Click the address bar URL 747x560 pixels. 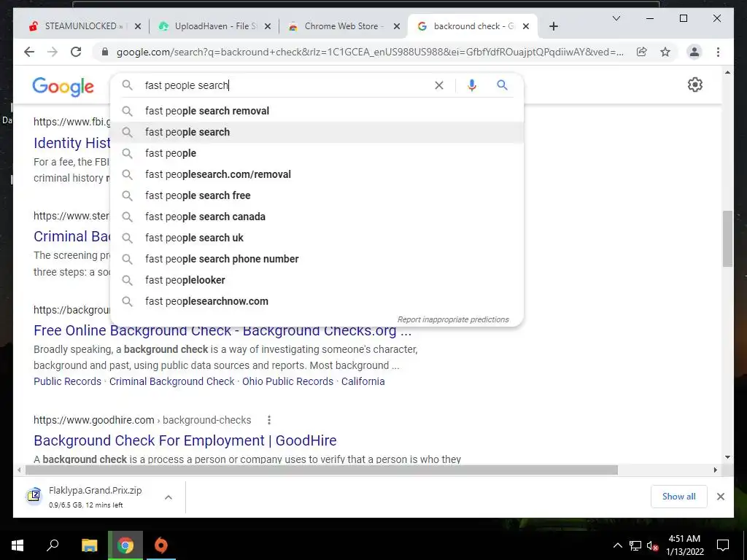pos(370,52)
